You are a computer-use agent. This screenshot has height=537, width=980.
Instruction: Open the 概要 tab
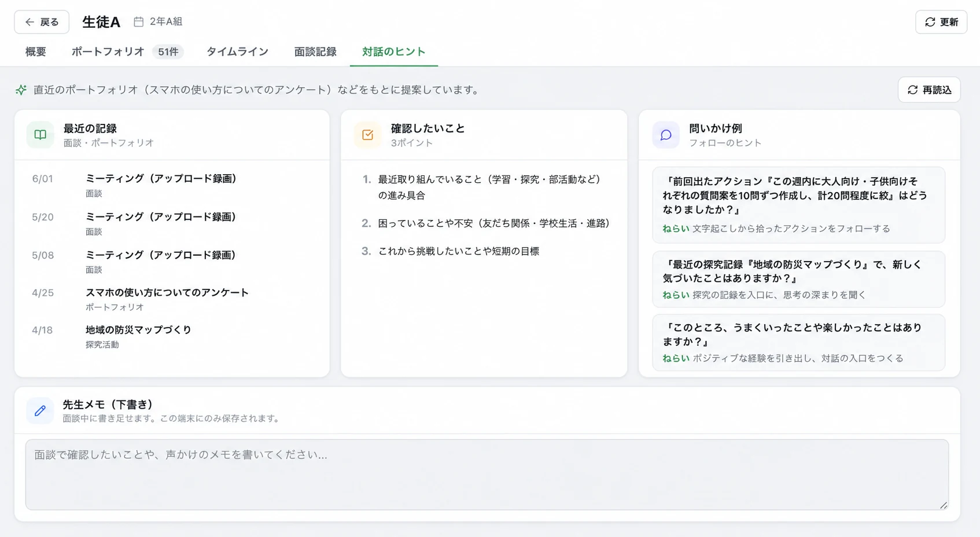coord(36,52)
